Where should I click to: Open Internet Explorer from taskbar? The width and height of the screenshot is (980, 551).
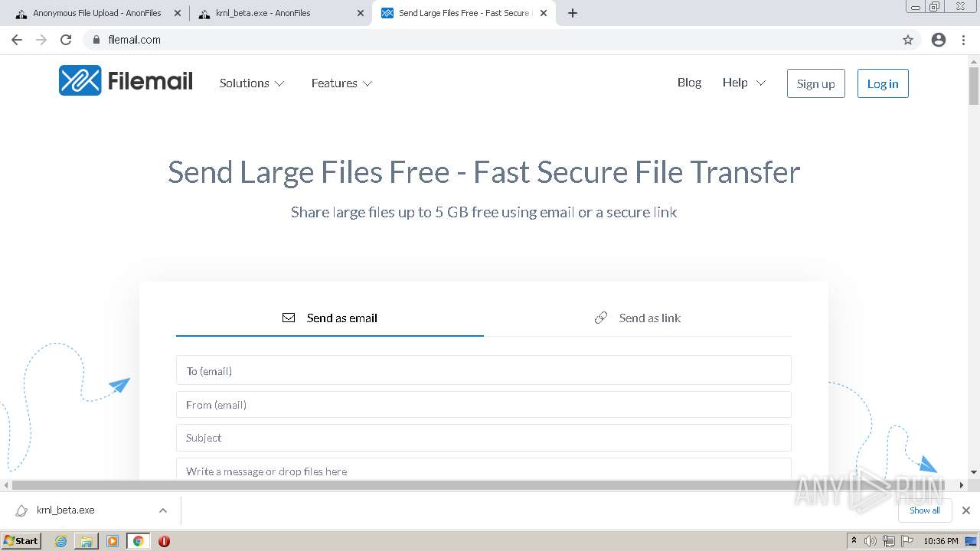coord(61,541)
